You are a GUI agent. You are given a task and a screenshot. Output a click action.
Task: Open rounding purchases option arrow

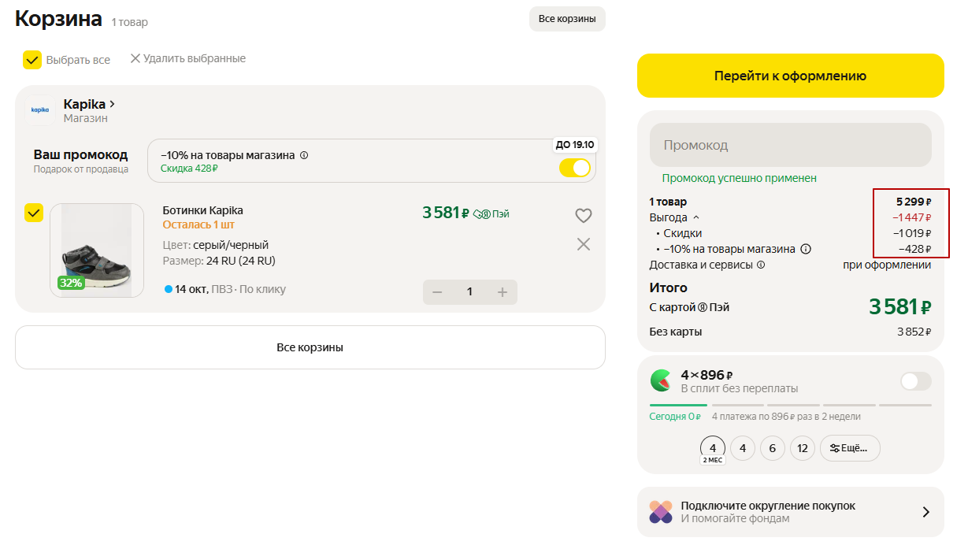click(926, 512)
